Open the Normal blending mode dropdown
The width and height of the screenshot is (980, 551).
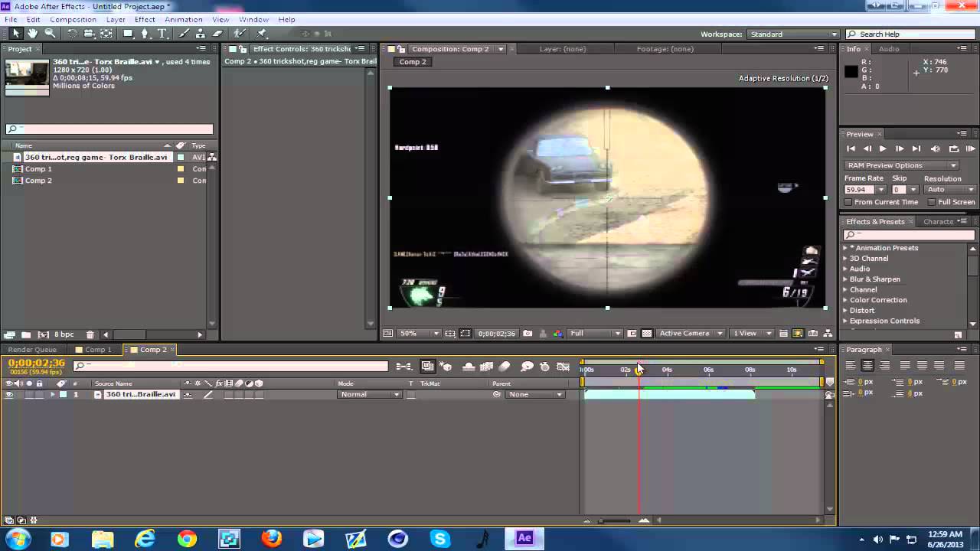[x=369, y=395]
